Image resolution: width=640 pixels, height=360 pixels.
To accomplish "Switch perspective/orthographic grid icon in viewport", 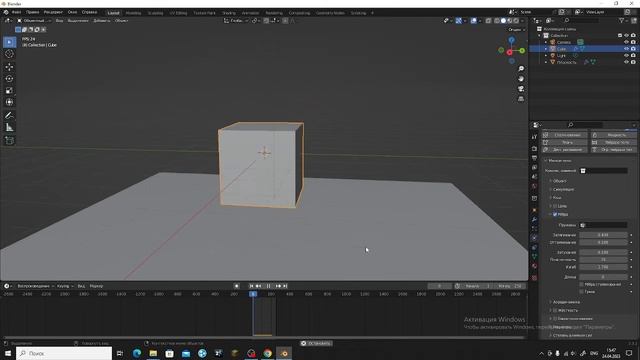I will point(521,99).
